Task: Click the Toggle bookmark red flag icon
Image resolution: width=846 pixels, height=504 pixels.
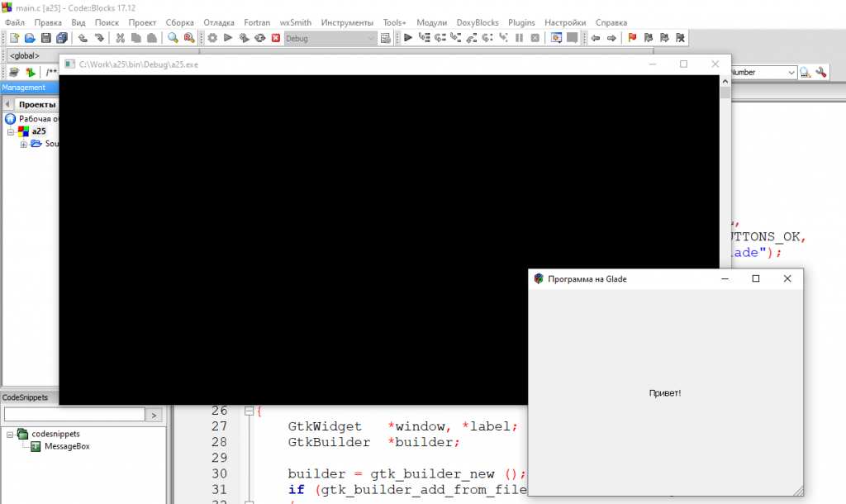Action: click(632, 38)
